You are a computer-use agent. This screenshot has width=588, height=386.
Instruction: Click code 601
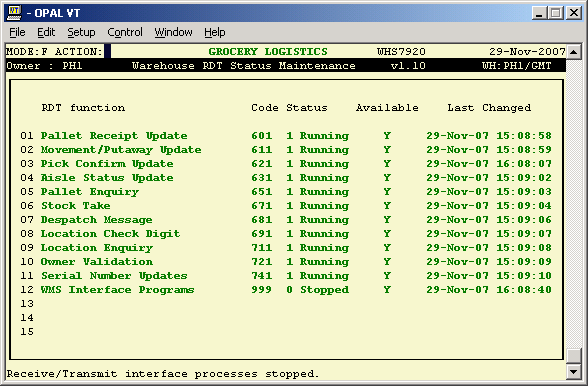261,136
